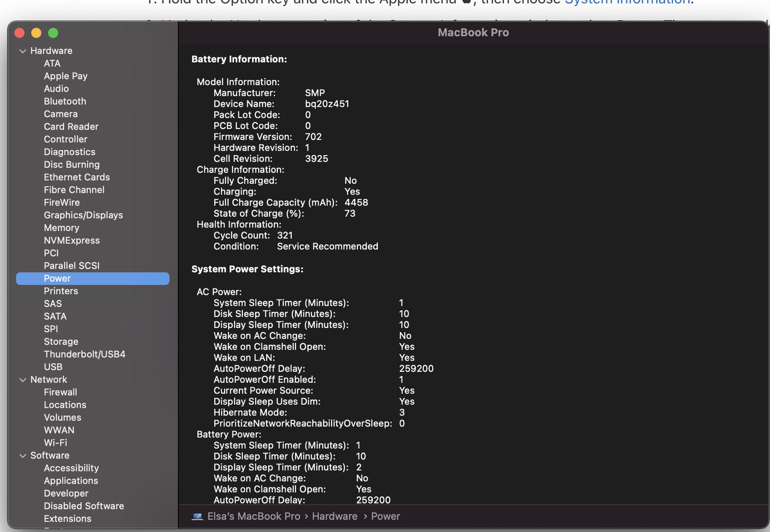Click the yellow minimize window button
This screenshot has height=532, width=770.
click(x=36, y=33)
